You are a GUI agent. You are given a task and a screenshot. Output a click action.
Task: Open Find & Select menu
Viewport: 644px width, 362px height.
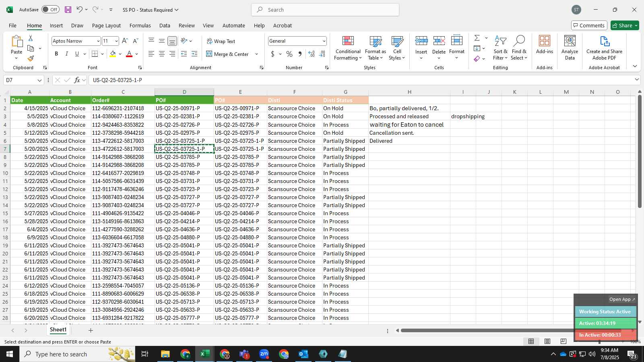pyautogui.click(x=519, y=48)
